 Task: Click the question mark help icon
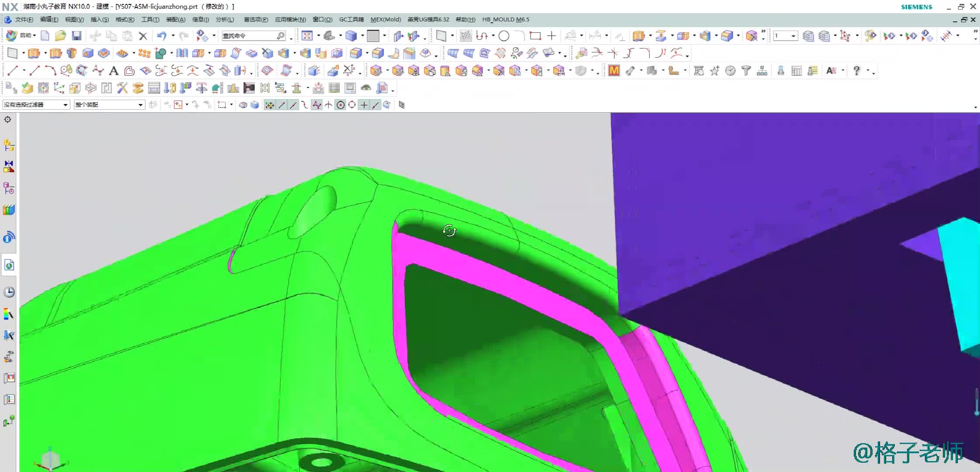point(856,71)
